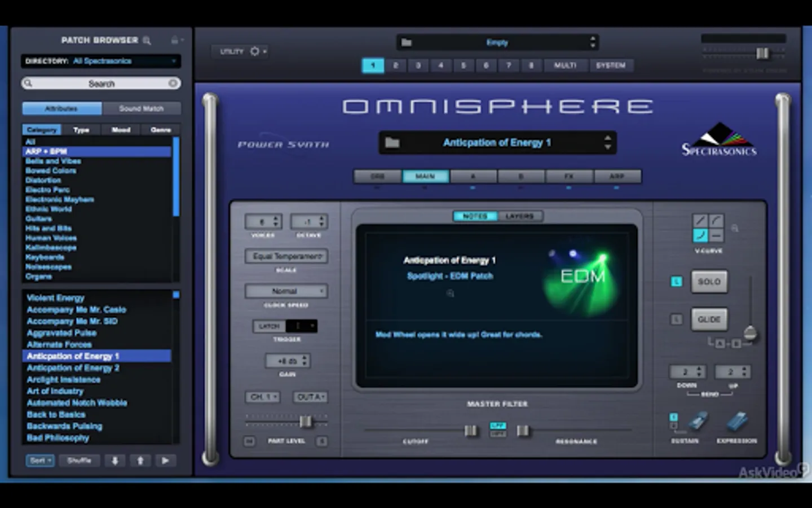Image resolution: width=812 pixels, height=508 pixels.
Task: Switch to the ARP page tab
Action: [x=617, y=177]
